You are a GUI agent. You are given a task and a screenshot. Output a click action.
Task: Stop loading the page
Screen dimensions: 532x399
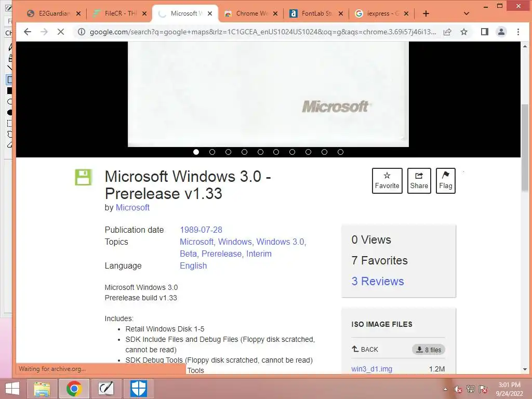point(61,32)
